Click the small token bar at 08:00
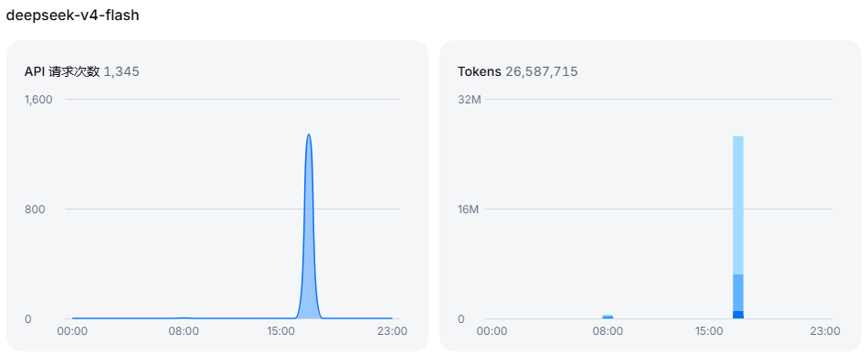Image resolution: width=868 pixels, height=355 pixels. tap(608, 317)
